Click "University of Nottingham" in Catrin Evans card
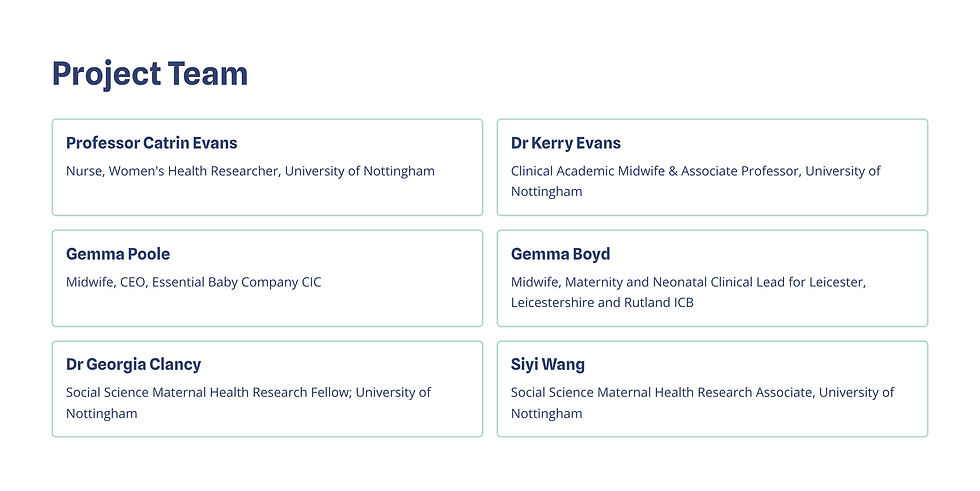This screenshot has height=491, width=980. coord(360,171)
